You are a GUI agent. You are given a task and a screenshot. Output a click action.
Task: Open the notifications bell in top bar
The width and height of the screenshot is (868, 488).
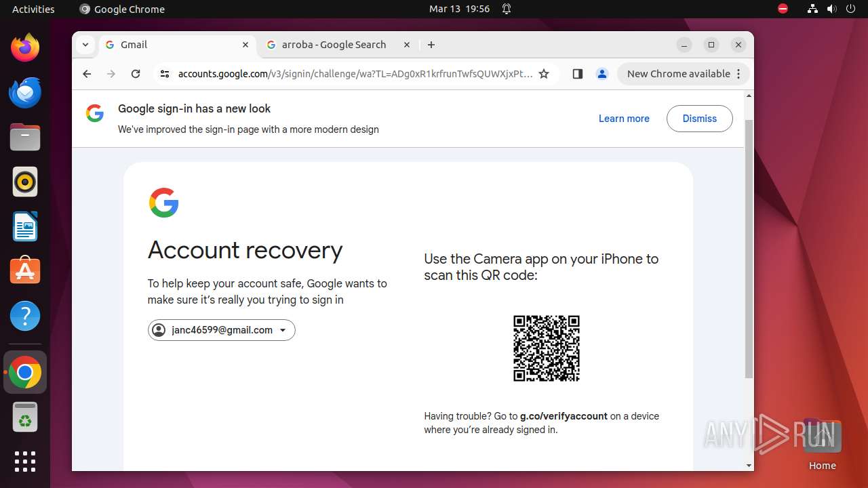point(506,9)
